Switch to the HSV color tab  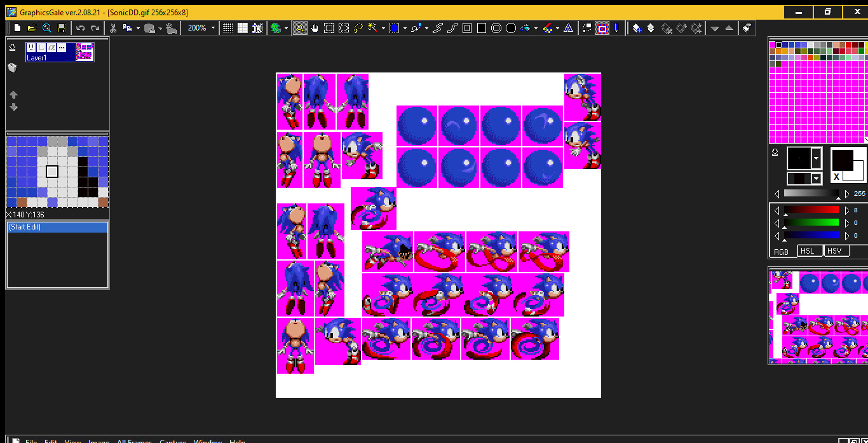coord(834,251)
